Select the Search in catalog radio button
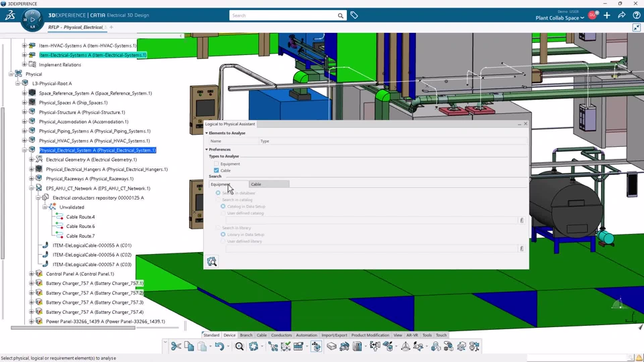Viewport: 644px width, 362px height. [218, 200]
